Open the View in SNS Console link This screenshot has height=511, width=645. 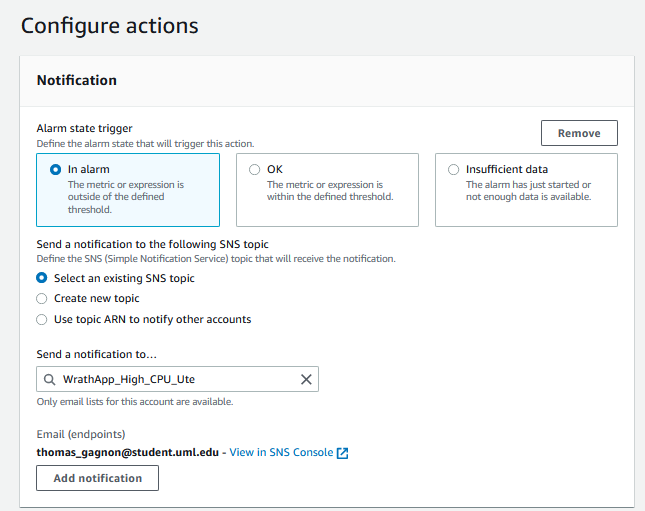[281, 453]
